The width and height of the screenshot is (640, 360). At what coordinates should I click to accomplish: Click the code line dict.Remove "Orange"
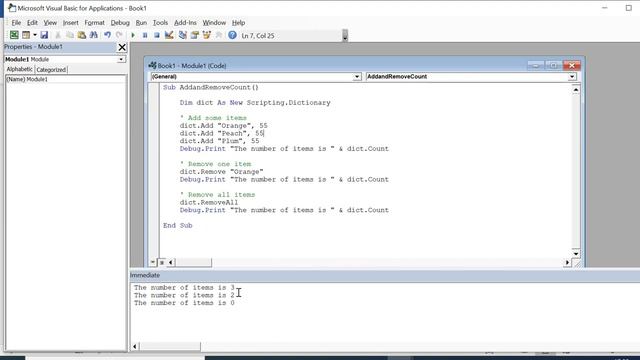pyautogui.click(x=221, y=172)
